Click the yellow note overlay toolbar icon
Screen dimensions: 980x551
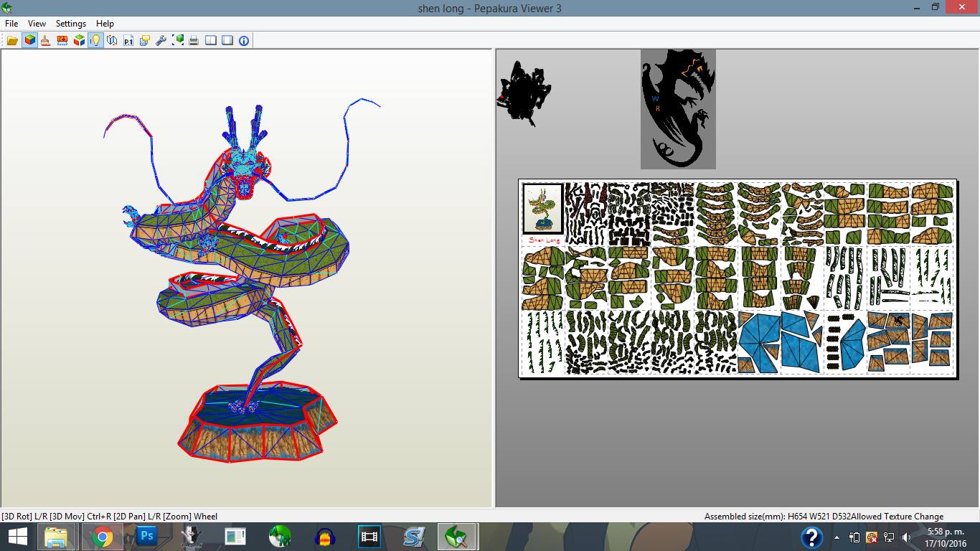tap(145, 40)
